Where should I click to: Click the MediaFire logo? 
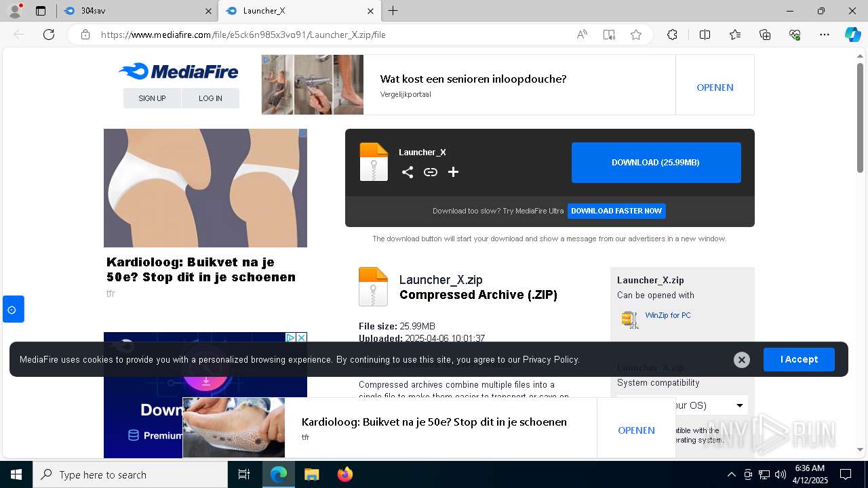coord(178,71)
